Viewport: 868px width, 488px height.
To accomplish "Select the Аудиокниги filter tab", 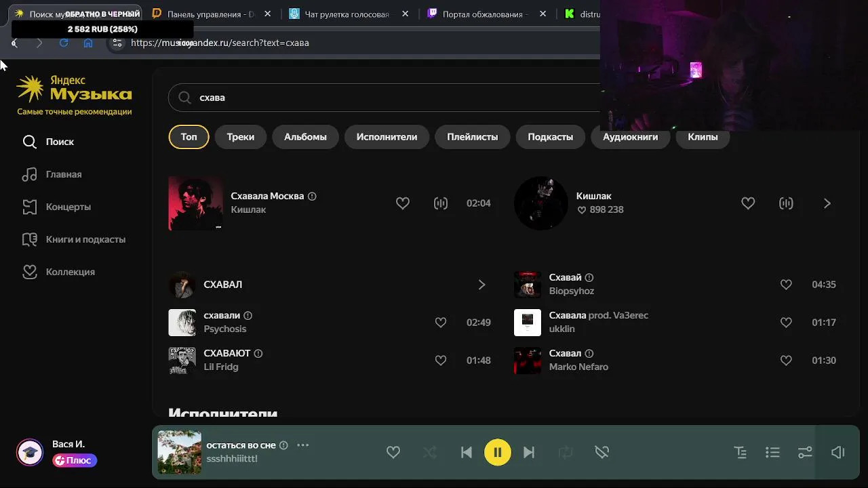I will [630, 137].
